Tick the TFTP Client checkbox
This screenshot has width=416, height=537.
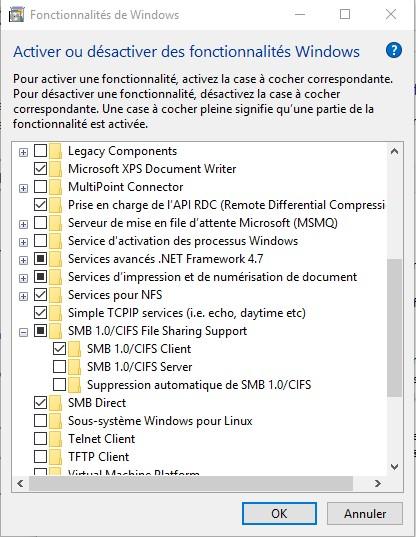coord(40,457)
